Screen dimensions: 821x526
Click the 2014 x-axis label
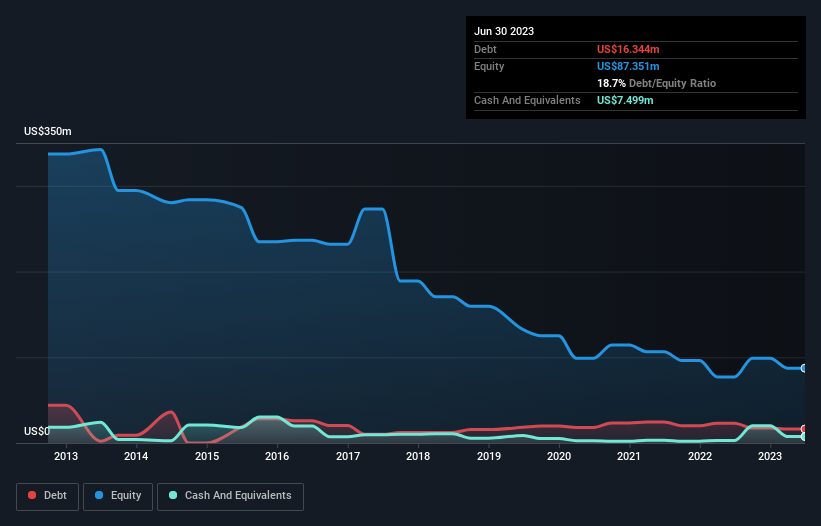136,456
